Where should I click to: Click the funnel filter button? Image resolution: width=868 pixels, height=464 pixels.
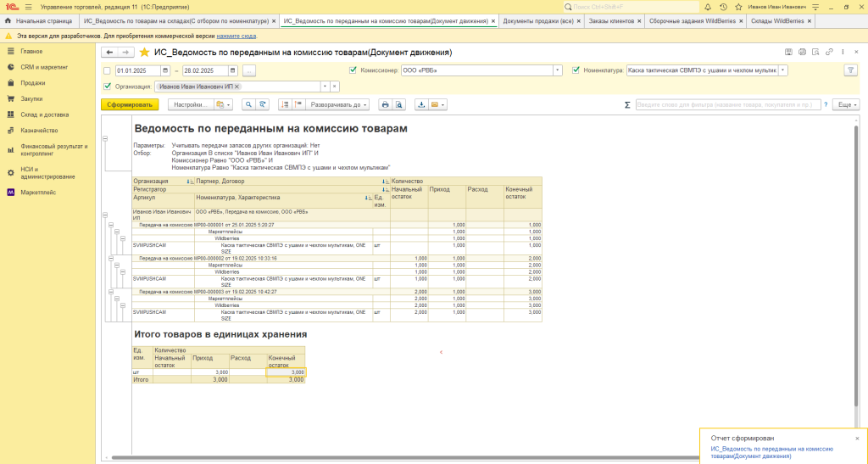pos(850,70)
